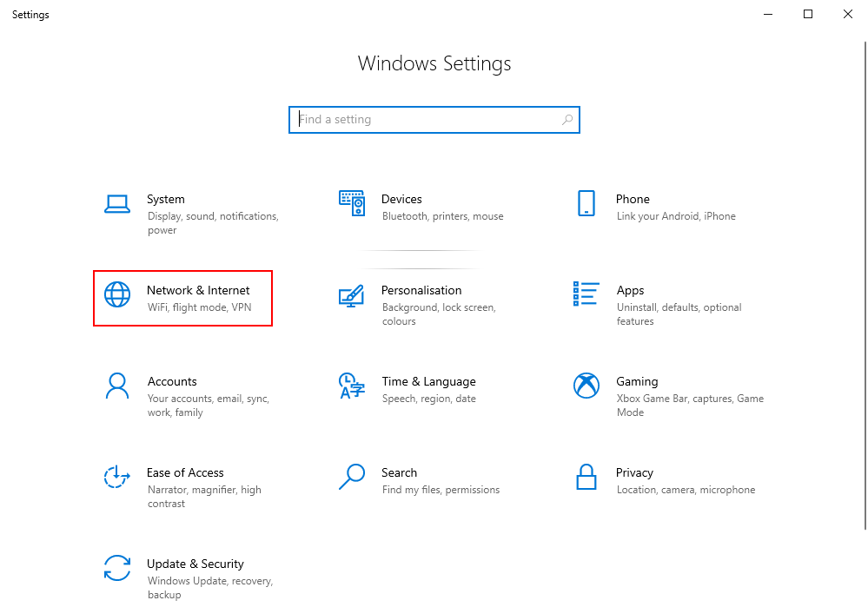This screenshot has height=607, width=868.
Task: Click the Time & Language icon
Action: pyautogui.click(x=352, y=386)
